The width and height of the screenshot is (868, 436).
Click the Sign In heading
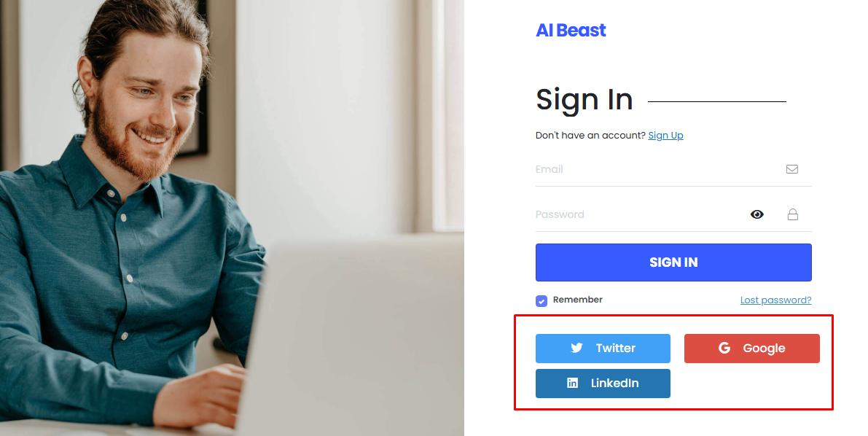584,100
